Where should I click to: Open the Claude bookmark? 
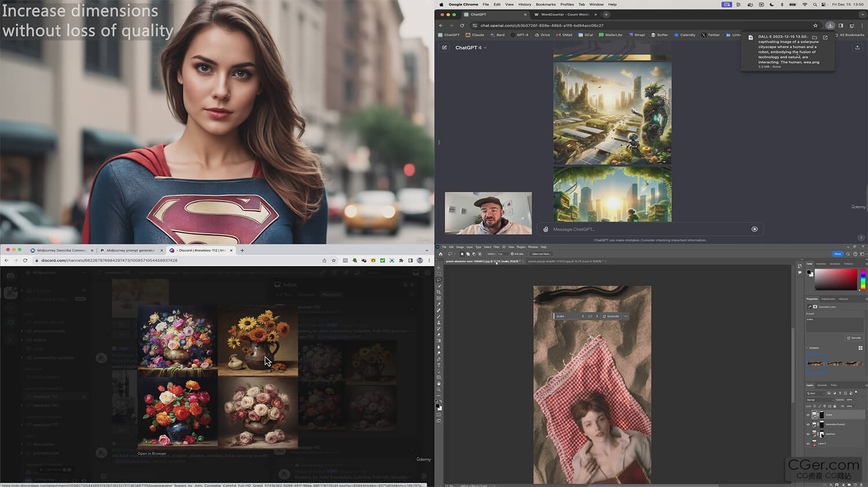(x=475, y=35)
